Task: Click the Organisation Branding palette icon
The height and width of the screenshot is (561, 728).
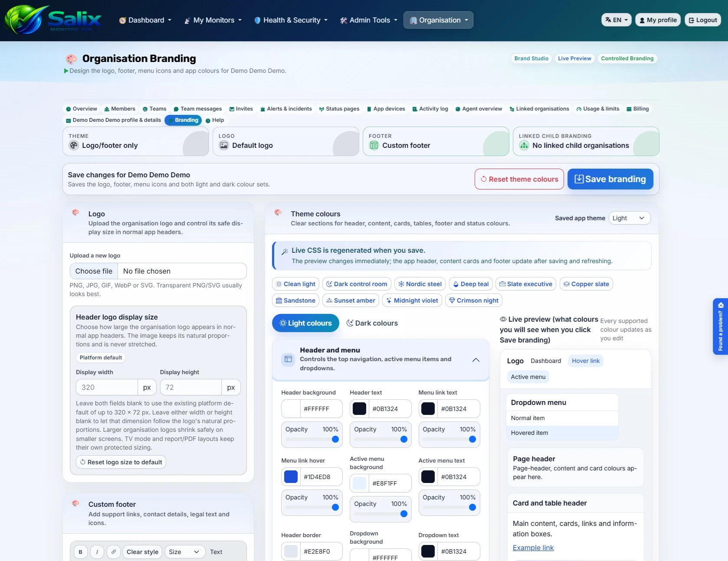Action: 71,59
